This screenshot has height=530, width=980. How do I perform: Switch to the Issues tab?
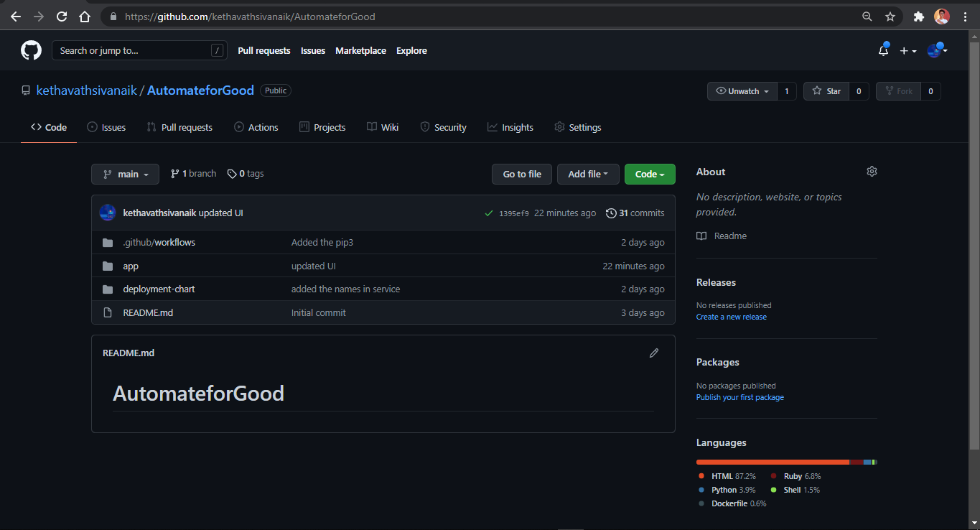(x=106, y=127)
